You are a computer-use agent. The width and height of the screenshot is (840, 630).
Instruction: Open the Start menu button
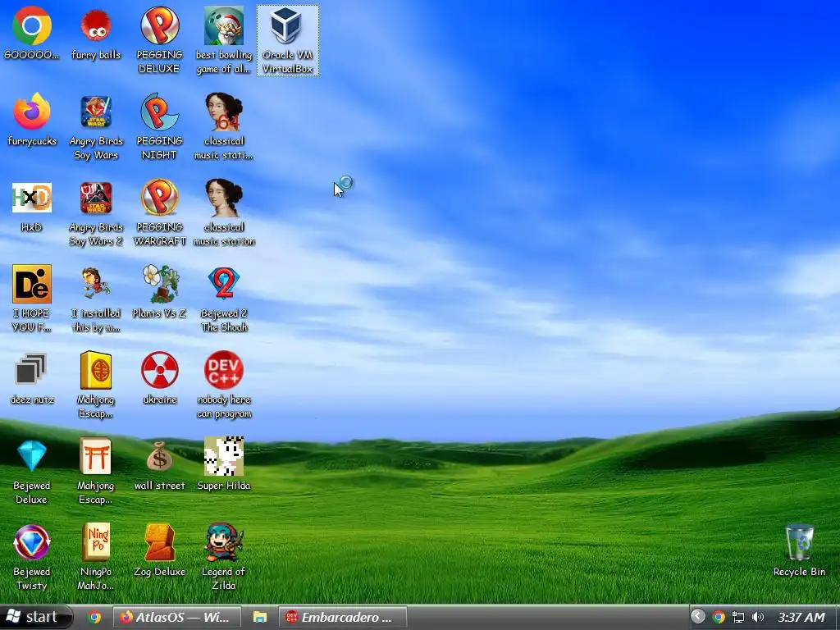click(36, 617)
